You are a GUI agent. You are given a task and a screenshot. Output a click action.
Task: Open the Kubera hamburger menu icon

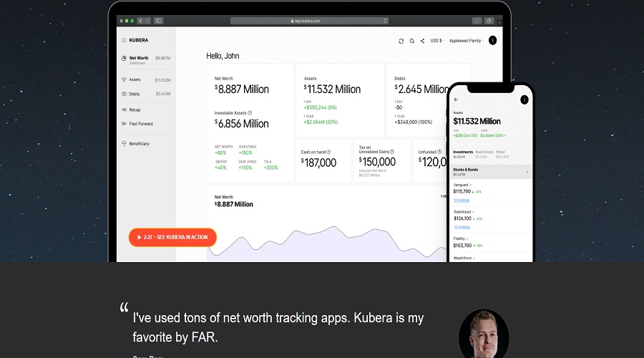tap(124, 40)
